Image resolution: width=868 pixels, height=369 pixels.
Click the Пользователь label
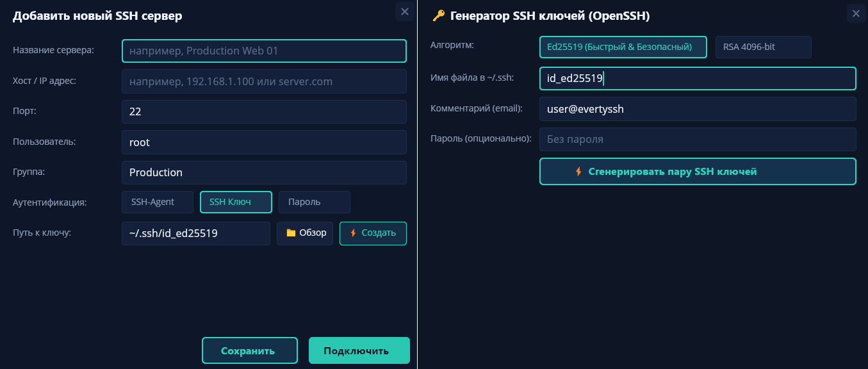(44, 142)
